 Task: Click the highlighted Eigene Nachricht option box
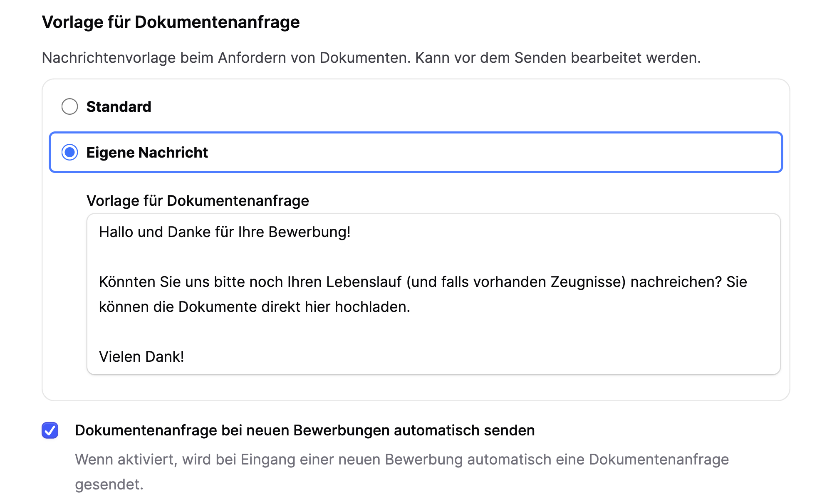coord(416,153)
